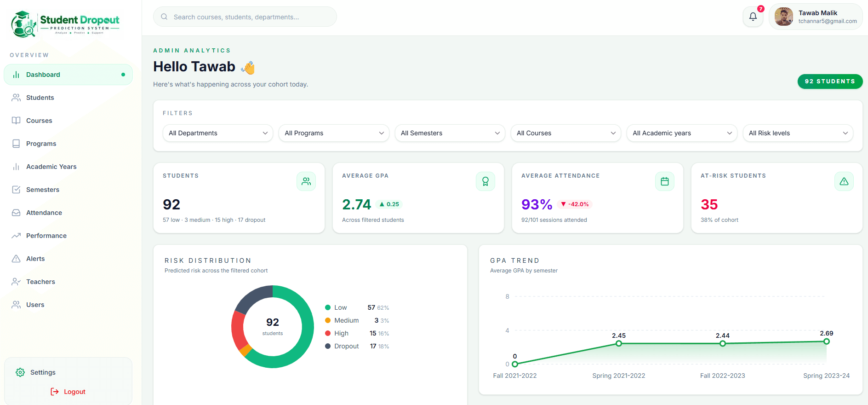Open the All Programs dropdown
The height and width of the screenshot is (405, 868).
(x=334, y=133)
